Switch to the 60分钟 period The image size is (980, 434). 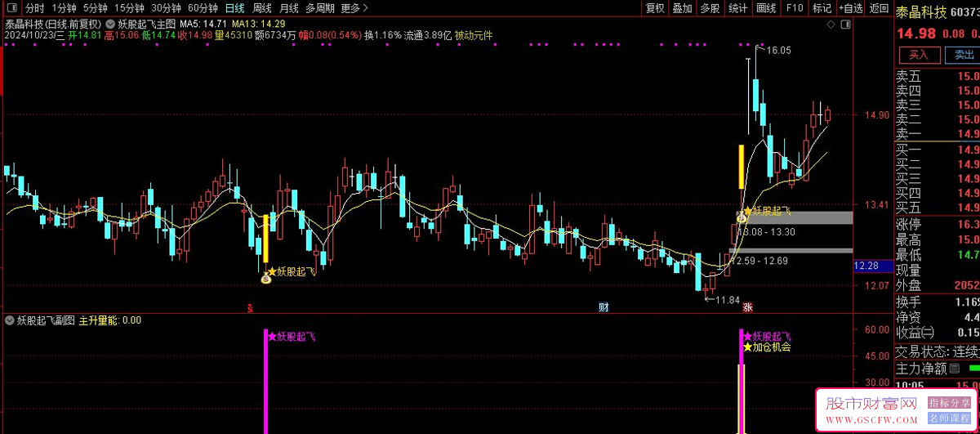[x=203, y=8]
